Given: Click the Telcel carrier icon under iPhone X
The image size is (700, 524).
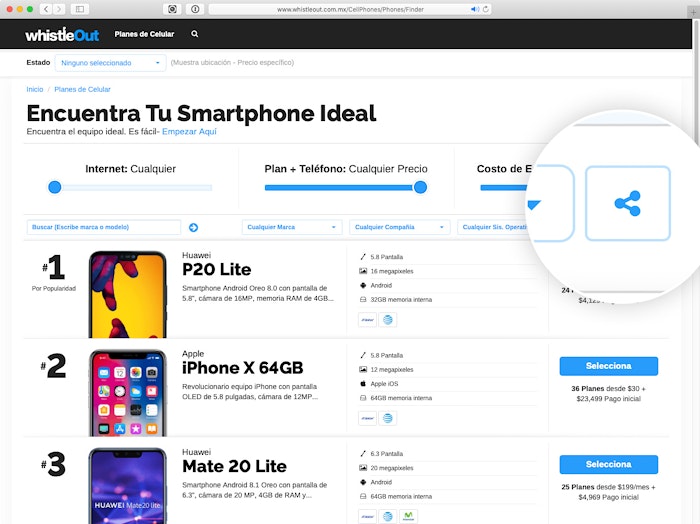Looking at the screenshot, I should pos(367,418).
